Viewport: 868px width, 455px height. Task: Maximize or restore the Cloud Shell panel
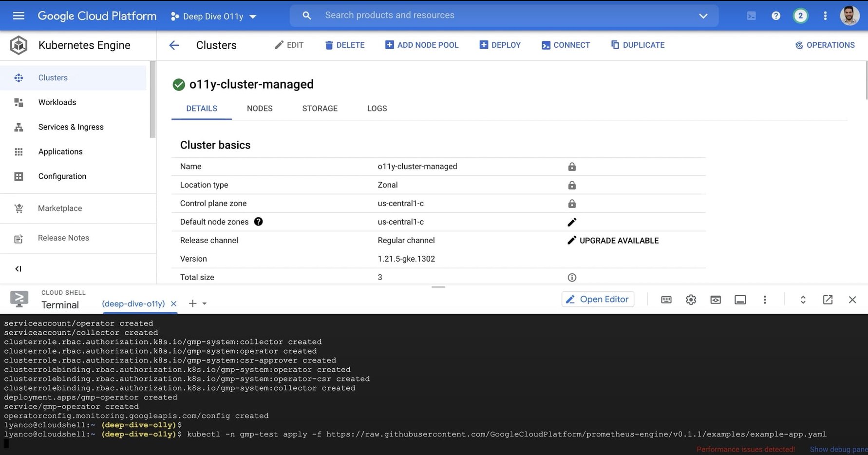tap(803, 300)
